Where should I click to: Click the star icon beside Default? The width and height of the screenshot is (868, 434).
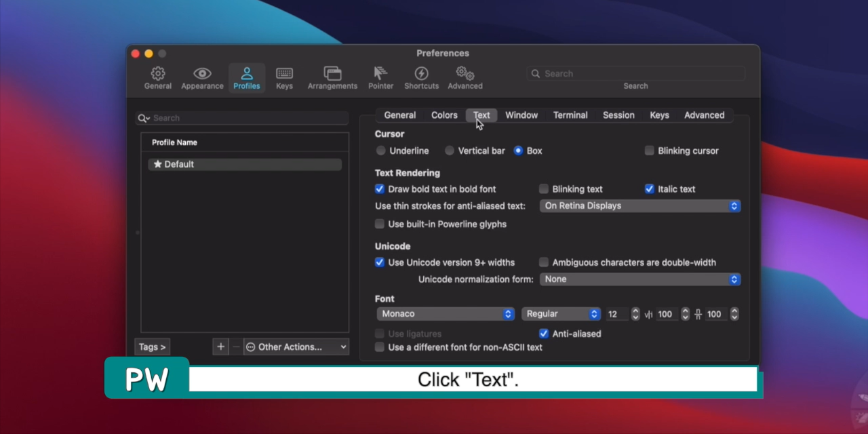coord(157,164)
